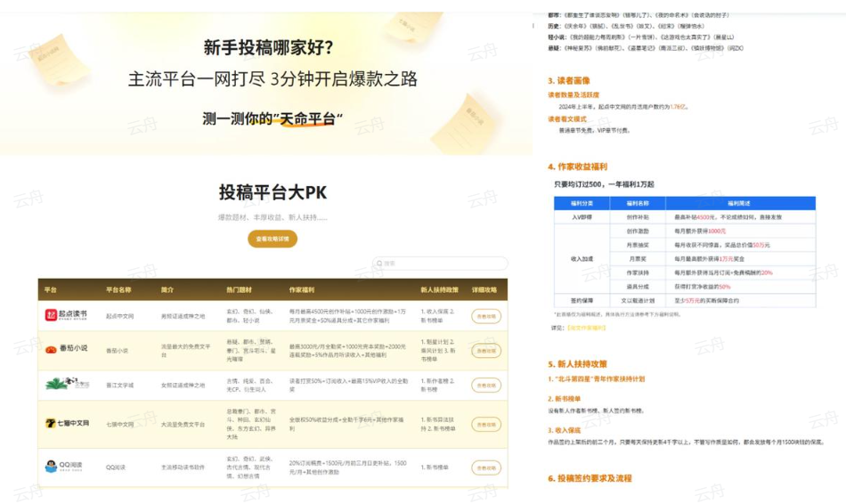Click the 投稿平台大PK heading
The width and height of the screenshot is (846, 504).
273,192
